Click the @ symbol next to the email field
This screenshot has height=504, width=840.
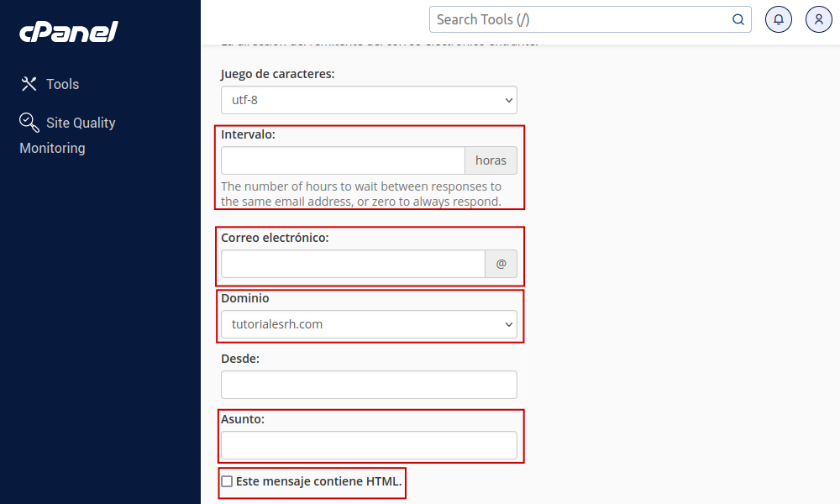tap(501, 264)
